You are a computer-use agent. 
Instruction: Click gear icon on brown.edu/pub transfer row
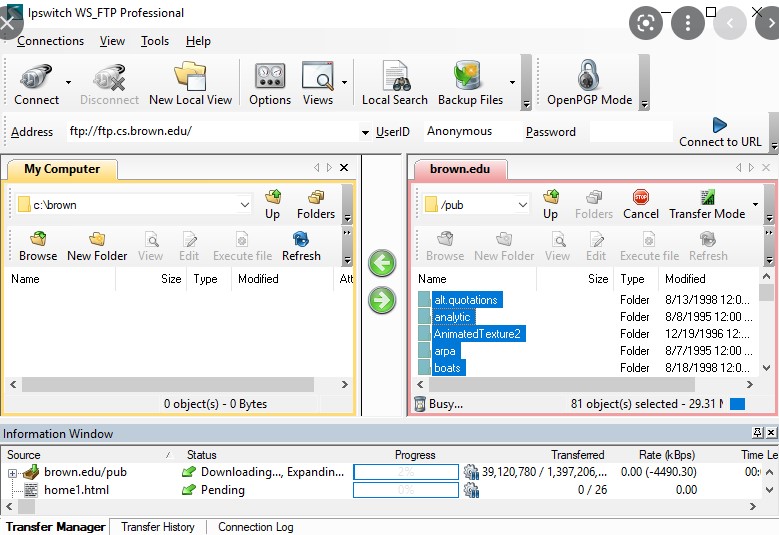(471, 472)
